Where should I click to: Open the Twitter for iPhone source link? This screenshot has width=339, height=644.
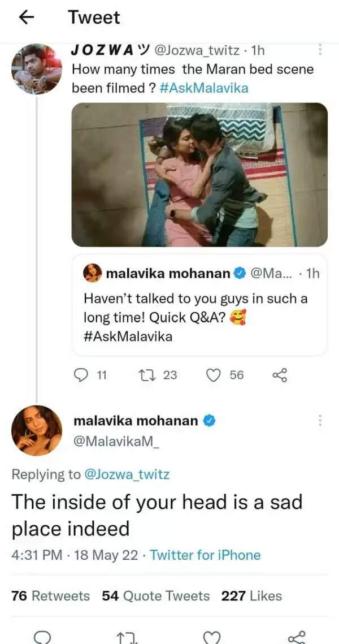(x=205, y=555)
